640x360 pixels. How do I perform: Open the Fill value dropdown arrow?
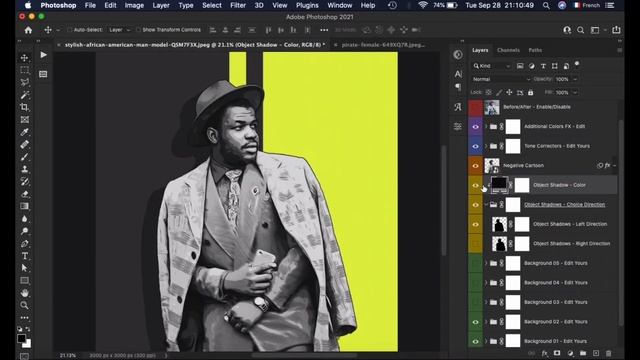pos(575,93)
